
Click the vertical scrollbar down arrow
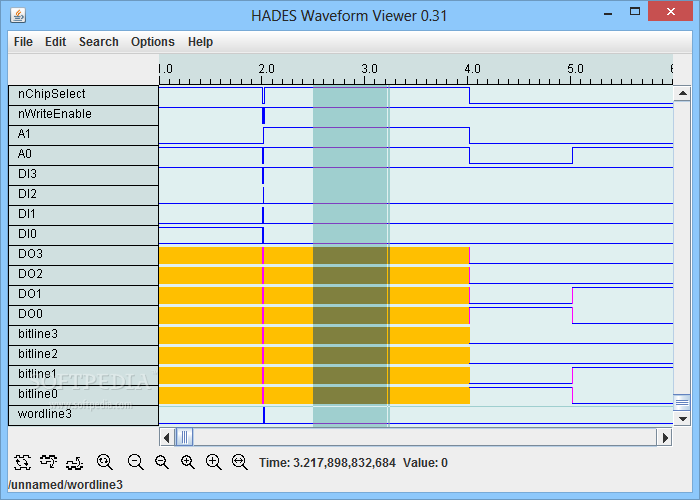(x=682, y=418)
